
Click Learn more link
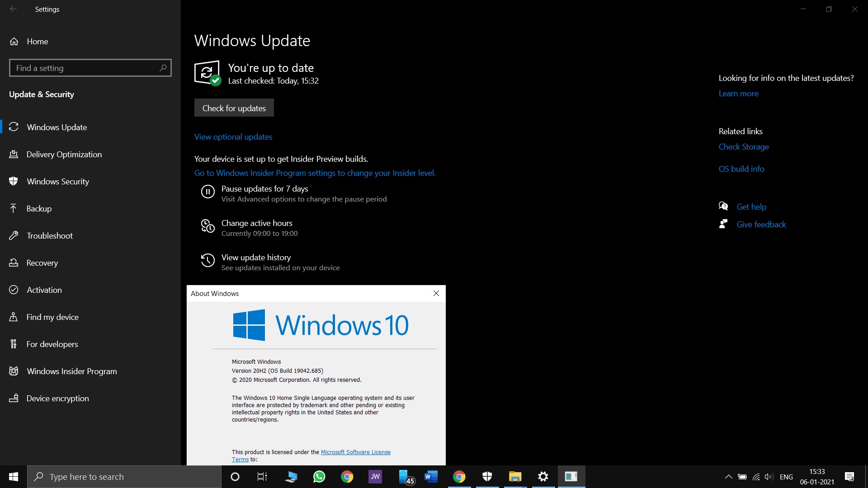point(738,94)
